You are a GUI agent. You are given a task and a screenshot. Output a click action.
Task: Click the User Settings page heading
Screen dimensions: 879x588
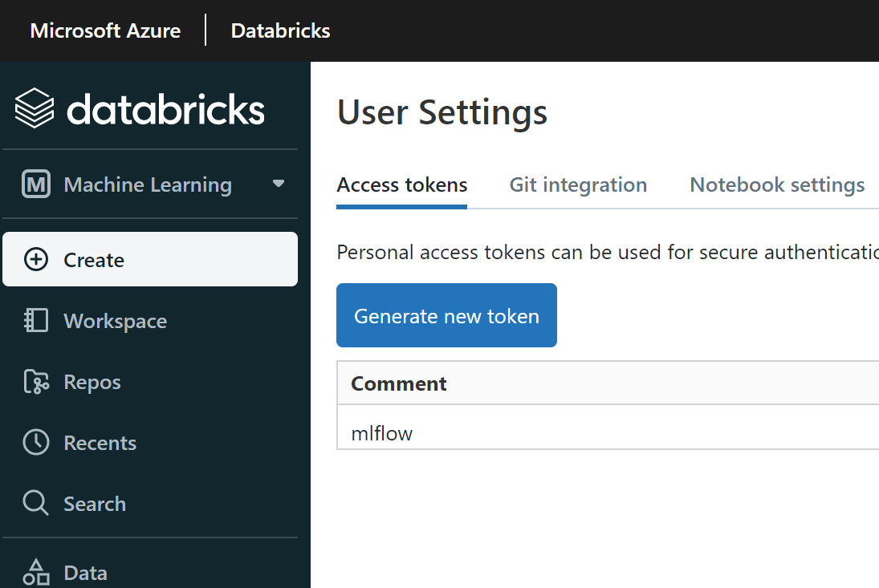point(442,112)
